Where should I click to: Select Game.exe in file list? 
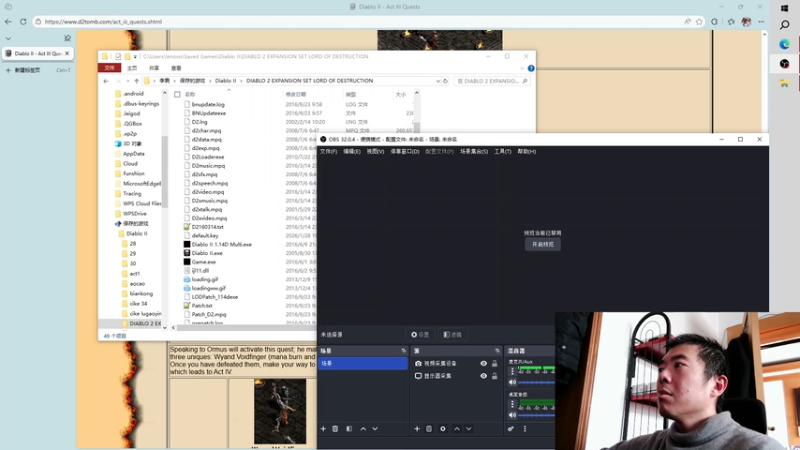pyautogui.click(x=204, y=262)
